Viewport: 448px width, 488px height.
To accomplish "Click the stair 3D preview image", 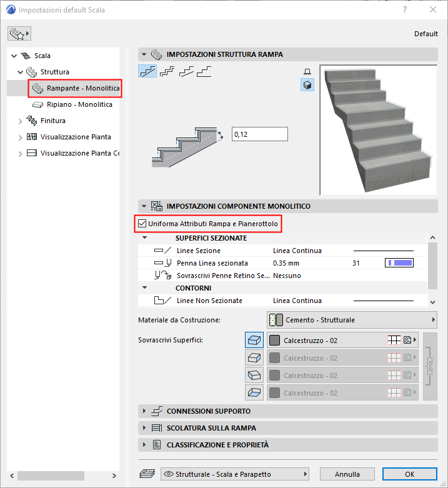I will [378, 130].
